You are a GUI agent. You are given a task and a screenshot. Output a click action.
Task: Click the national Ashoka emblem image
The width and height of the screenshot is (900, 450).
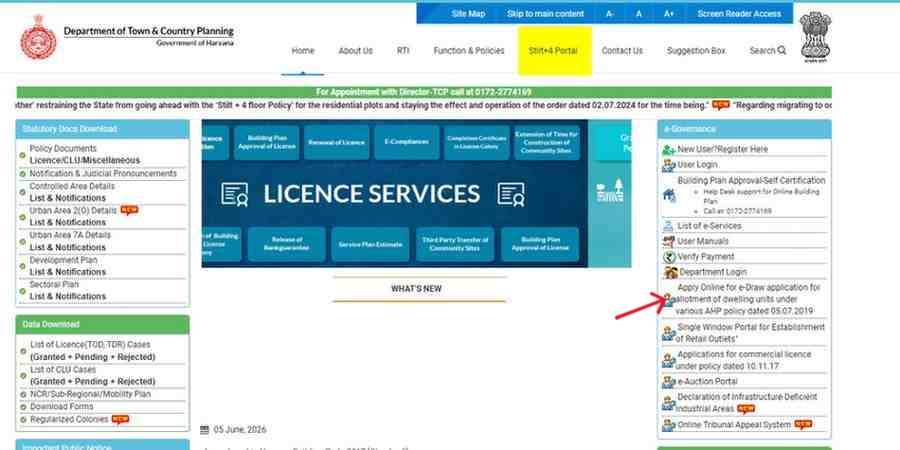click(x=815, y=36)
